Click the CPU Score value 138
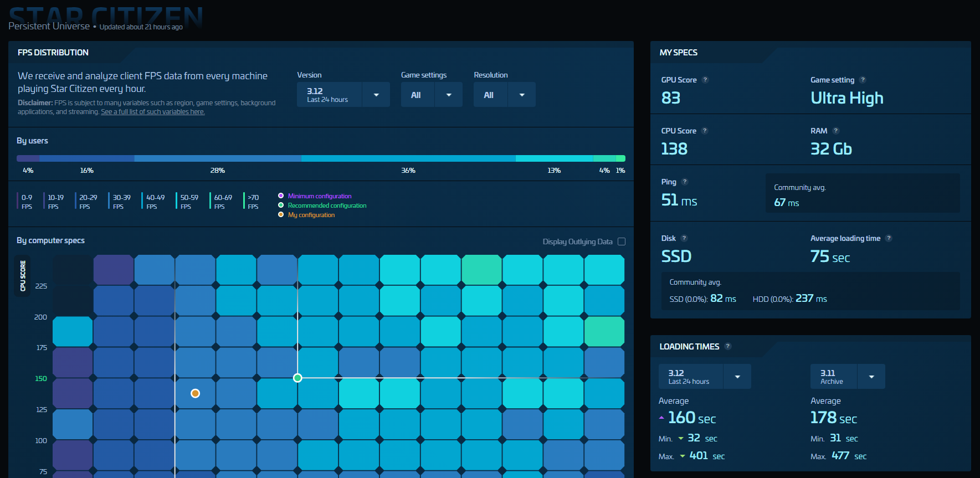This screenshot has width=980, height=478. point(674,149)
